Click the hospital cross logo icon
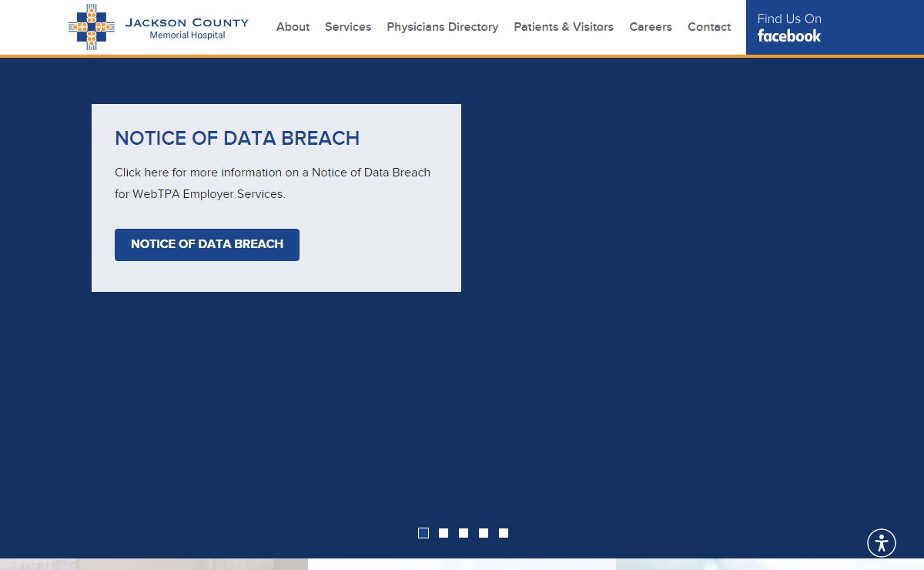Viewport: 924px width, 570px height. (91, 27)
